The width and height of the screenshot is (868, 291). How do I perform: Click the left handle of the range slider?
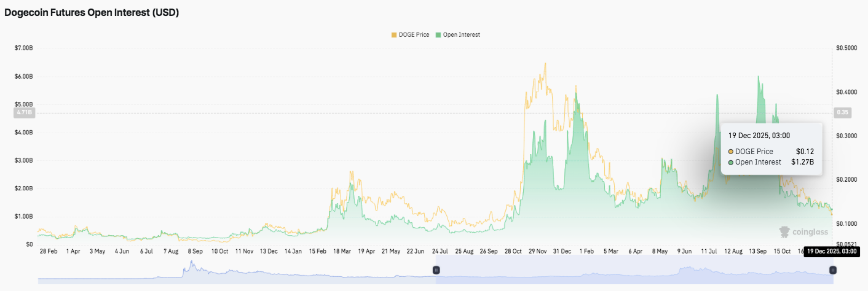pos(436,270)
